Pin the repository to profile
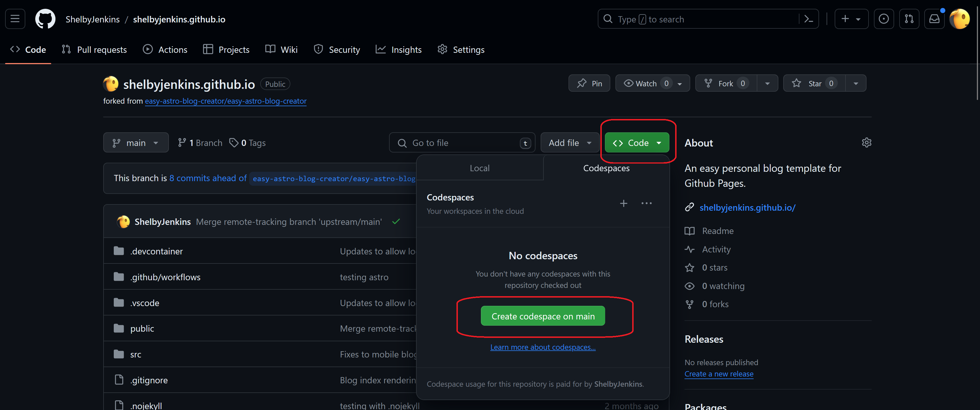This screenshot has width=980, height=410. click(589, 83)
